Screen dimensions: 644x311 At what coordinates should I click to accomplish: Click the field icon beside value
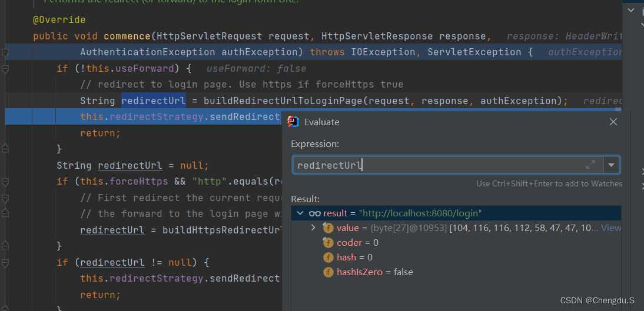coord(328,228)
